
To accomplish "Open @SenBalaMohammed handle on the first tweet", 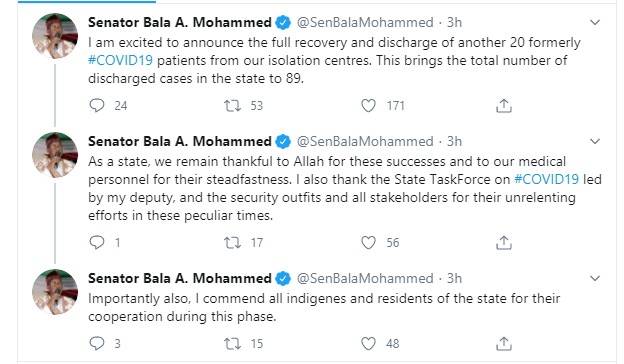I will pos(365,22).
